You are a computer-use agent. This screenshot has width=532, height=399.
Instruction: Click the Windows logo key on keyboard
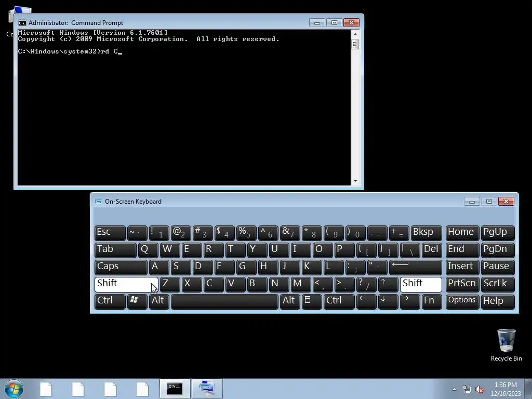click(137, 301)
